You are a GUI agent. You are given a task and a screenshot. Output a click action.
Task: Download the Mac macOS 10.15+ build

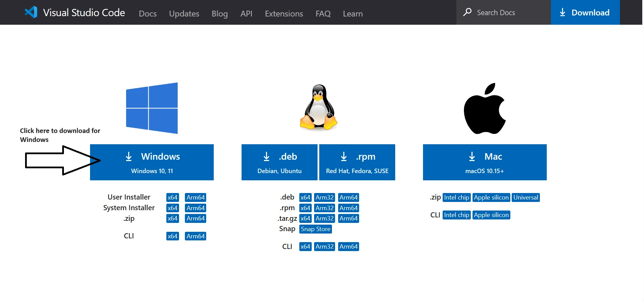(x=485, y=162)
